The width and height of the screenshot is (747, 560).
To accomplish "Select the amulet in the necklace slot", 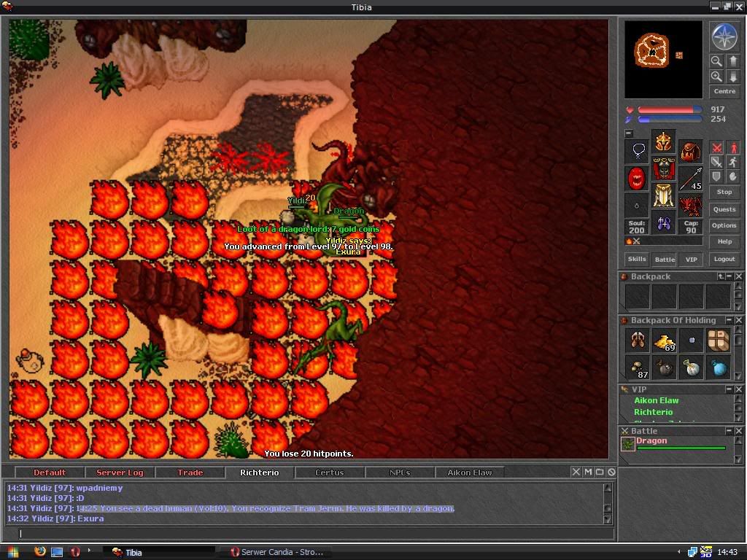I will (x=637, y=152).
